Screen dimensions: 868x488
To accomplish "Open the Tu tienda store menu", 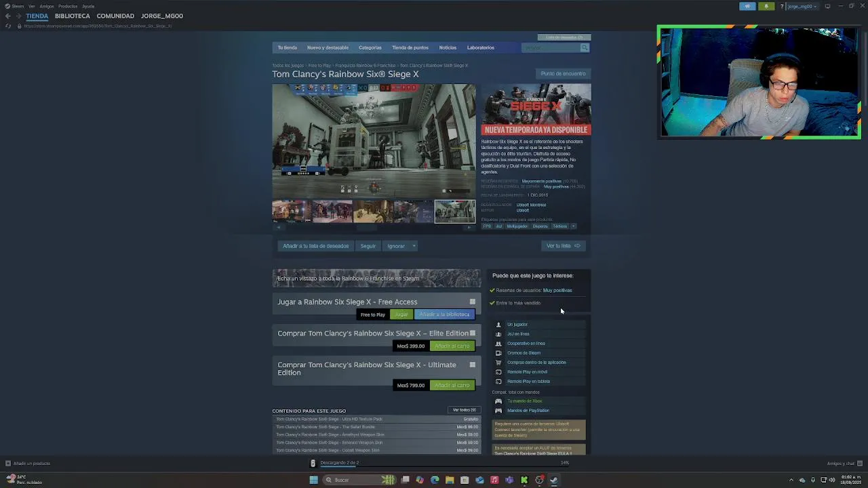I will coord(288,47).
